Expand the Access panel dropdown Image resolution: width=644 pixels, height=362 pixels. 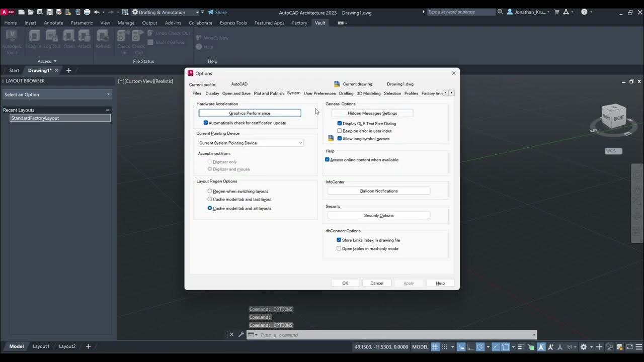(x=47, y=61)
